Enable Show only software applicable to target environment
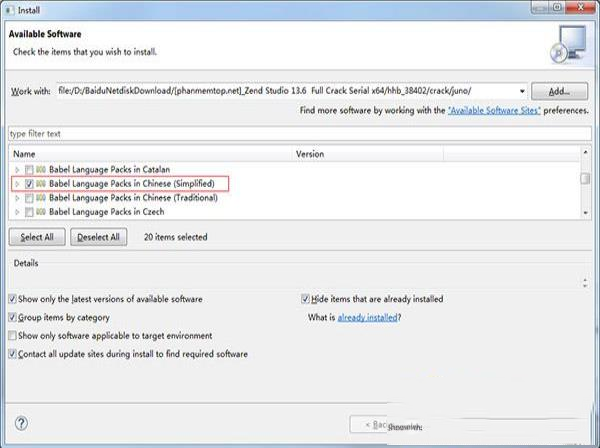Image resolution: width=600 pixels, height=448 pixels. point(12,335)
